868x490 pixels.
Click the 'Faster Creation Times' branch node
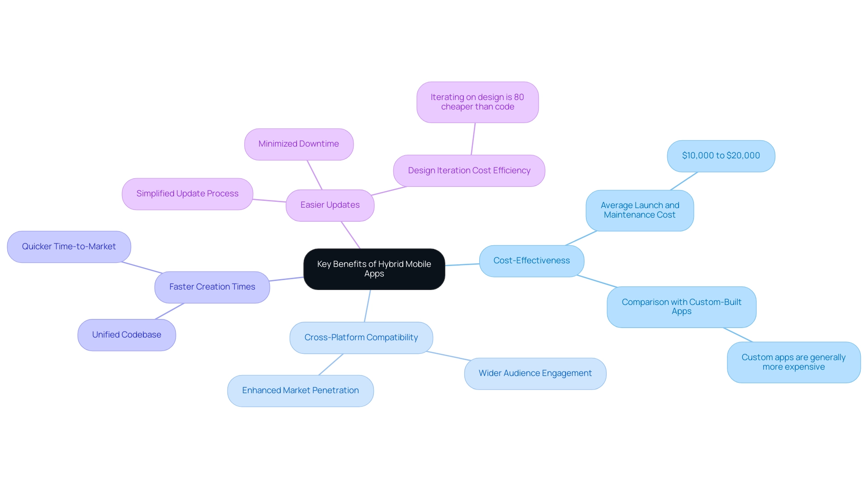(211, 286)
